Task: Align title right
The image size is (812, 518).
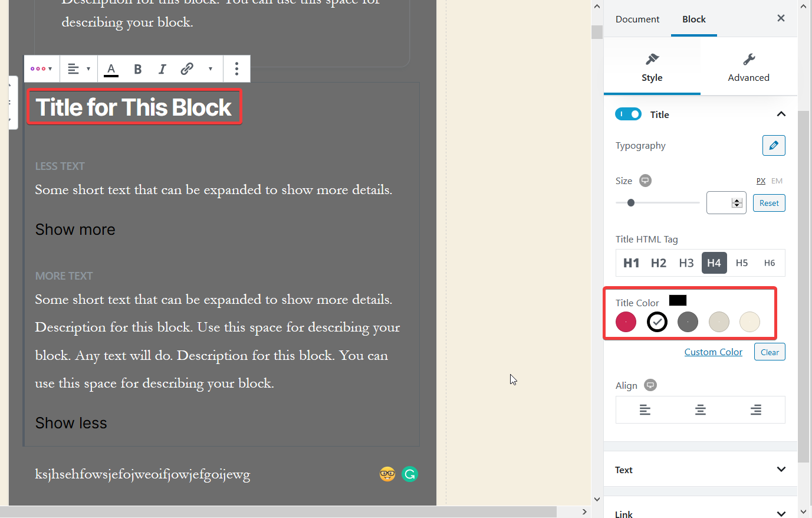Action: [755, 409]
